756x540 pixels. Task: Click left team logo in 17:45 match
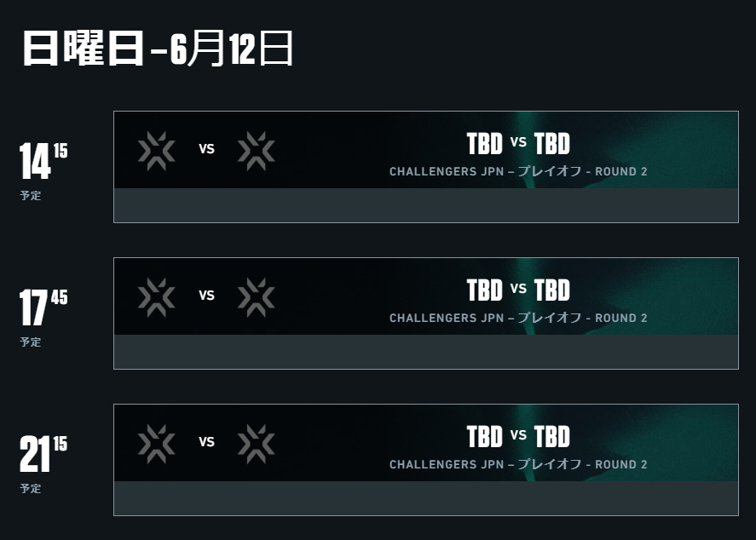pyautogui.click(x=156, y=297)
